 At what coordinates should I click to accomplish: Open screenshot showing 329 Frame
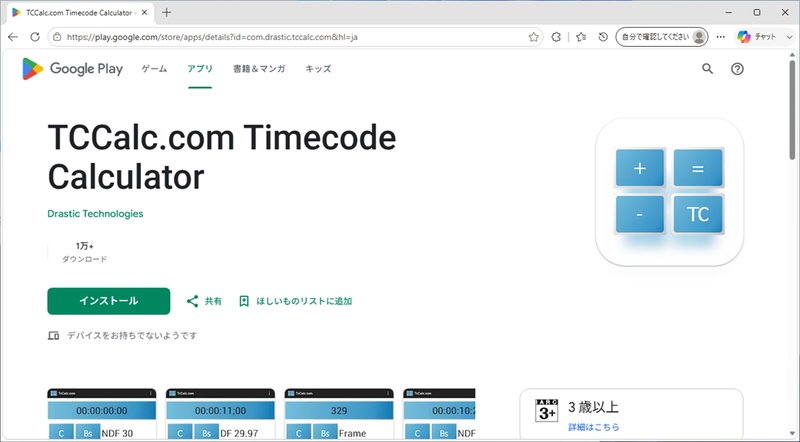pos(339,414)
